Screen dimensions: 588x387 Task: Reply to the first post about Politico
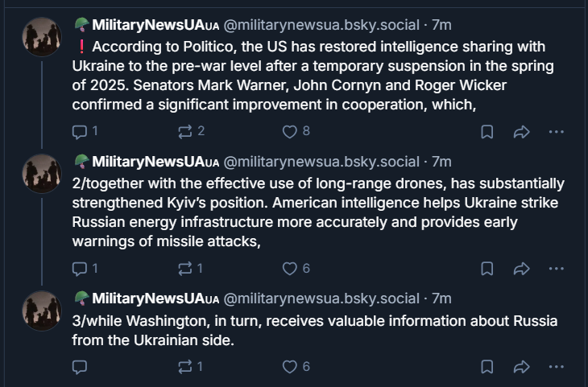coord(85,131)
